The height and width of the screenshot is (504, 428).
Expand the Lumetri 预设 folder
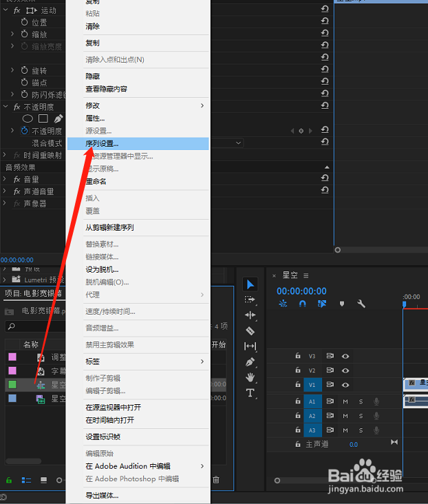point(5,280)
